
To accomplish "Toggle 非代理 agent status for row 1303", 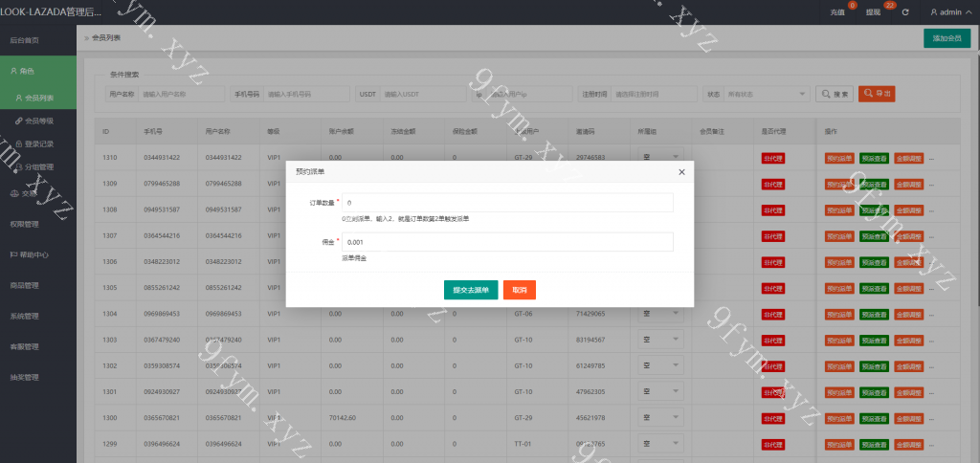I will [773, 341].
